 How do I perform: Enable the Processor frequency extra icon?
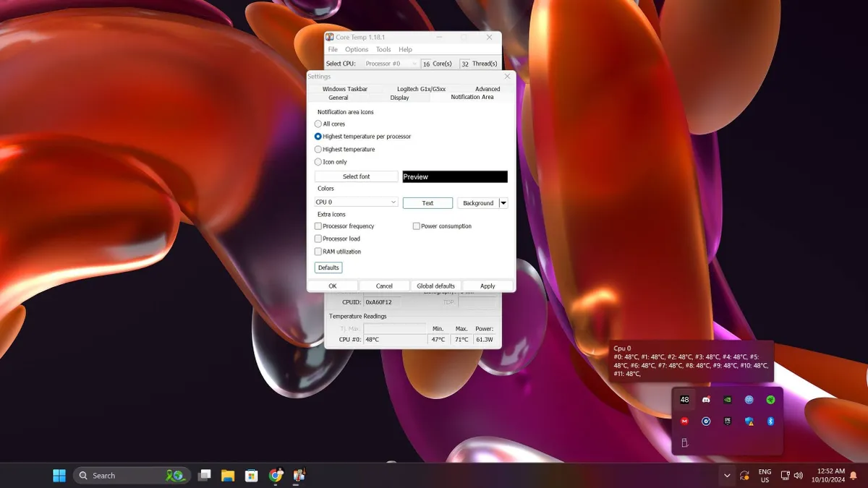point(318,226)
